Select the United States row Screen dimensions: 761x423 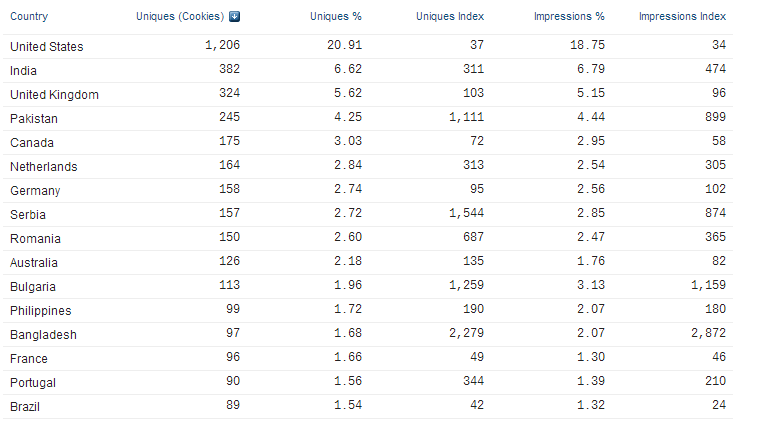tap(368, 47)
